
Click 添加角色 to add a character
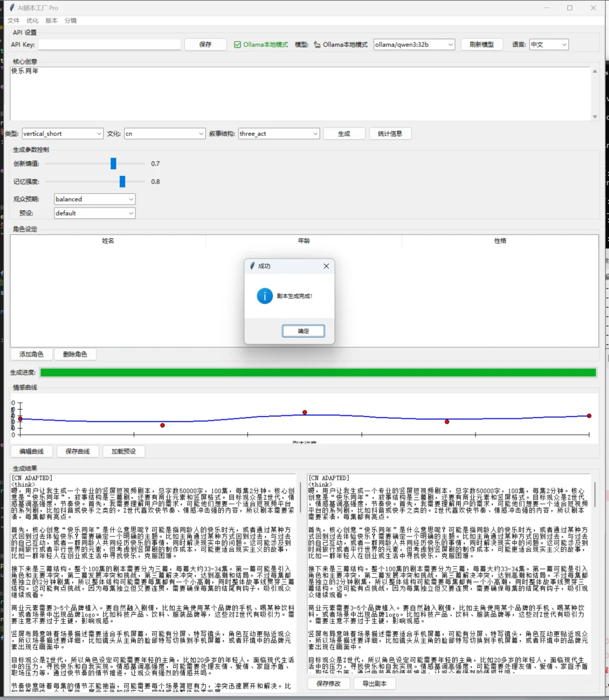pyautogui.click(x=32, y=354)
